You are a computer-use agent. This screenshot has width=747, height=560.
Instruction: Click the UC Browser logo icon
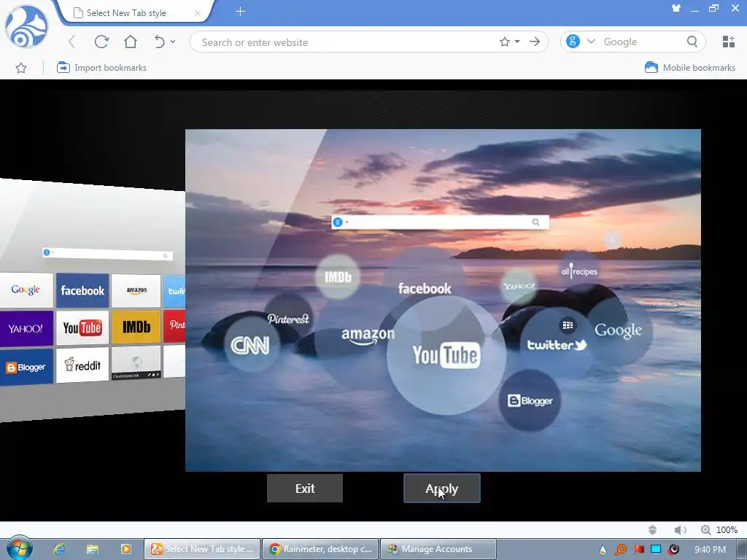pyautogui.click(x=26, y=27)
